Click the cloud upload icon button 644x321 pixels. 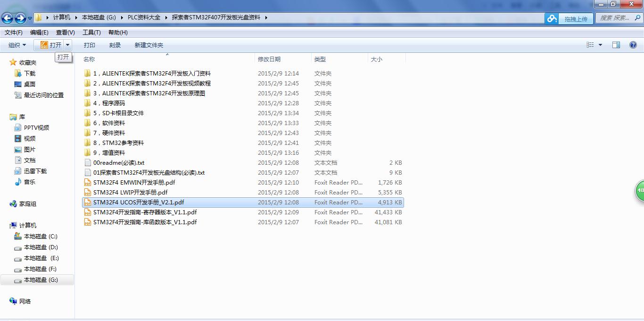(552, 18)
